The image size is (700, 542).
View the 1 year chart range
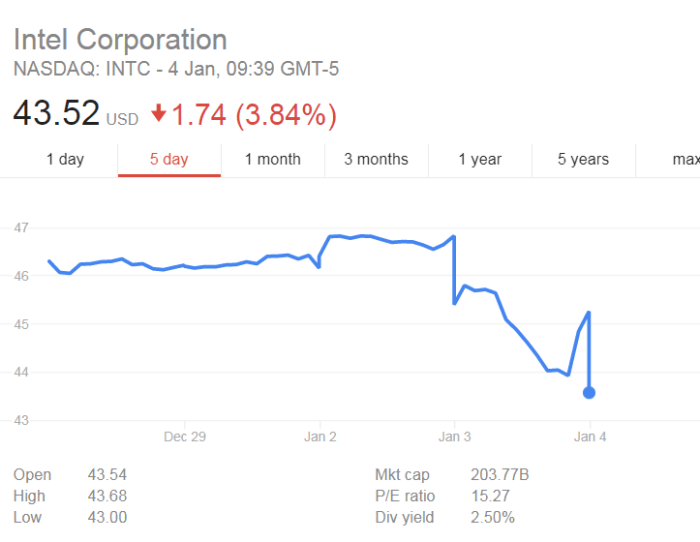tap(480, 159)
